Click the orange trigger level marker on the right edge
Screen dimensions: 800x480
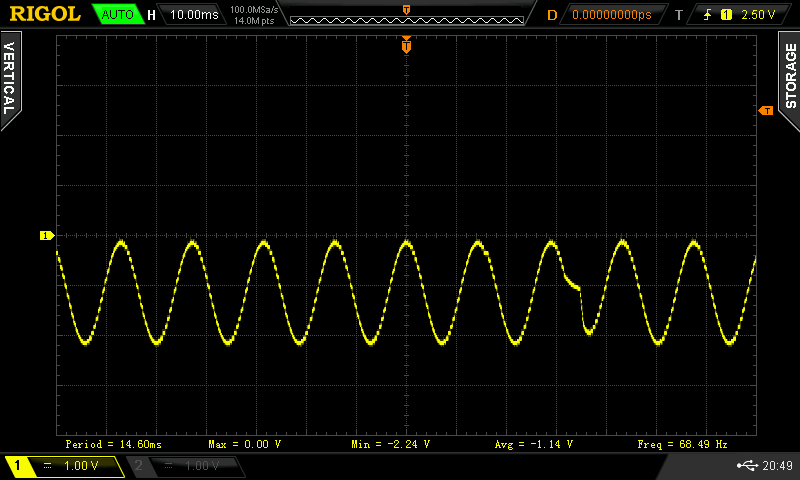766,111
